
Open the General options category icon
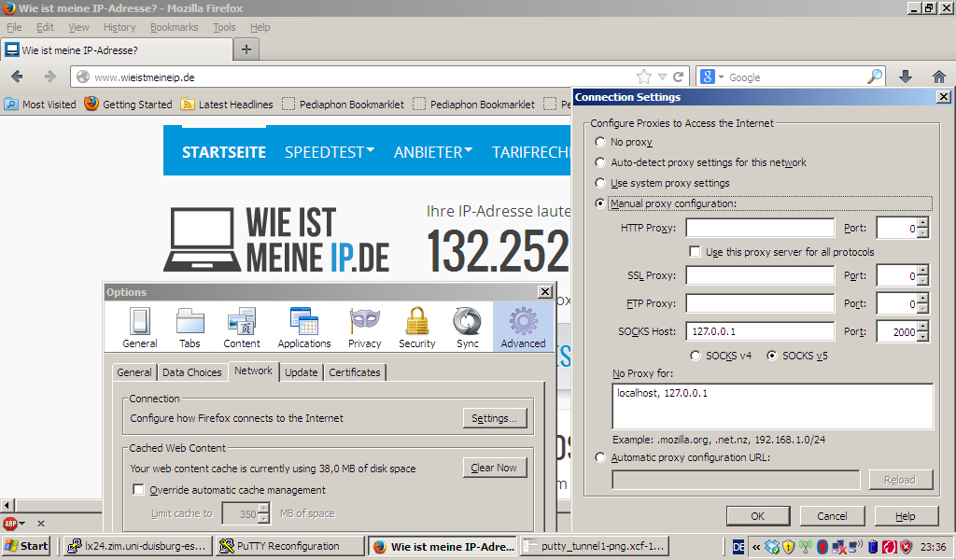[140, 328]
